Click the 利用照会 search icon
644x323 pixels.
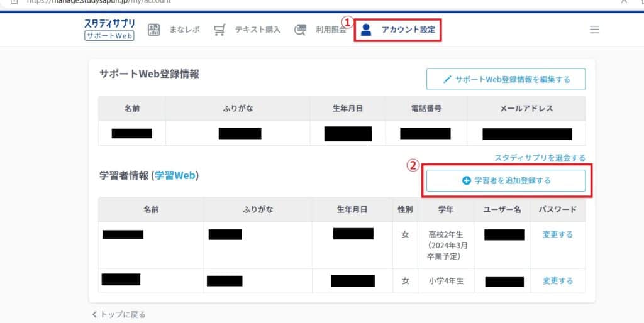pyautogui.click(x=300, y=30)
